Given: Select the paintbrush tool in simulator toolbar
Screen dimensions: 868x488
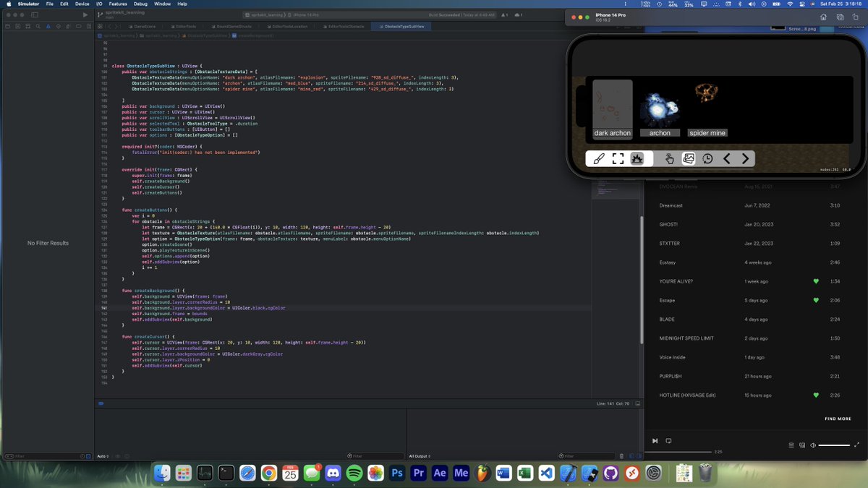Looking at the screenshot, I should [x=599, y=159].
